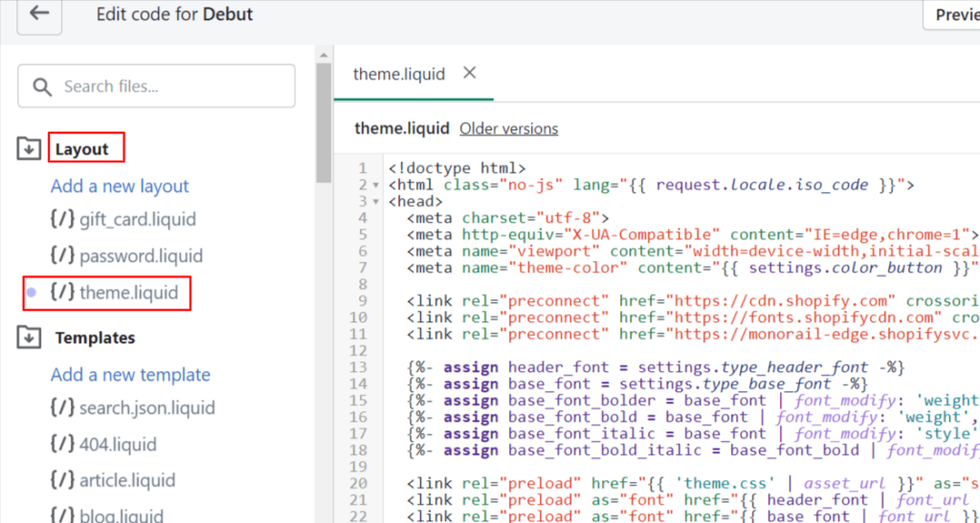This screenshot has height=523, width=980.
Task: Click the monorail-edge preconnect line
Action: [x=693, y=335]
